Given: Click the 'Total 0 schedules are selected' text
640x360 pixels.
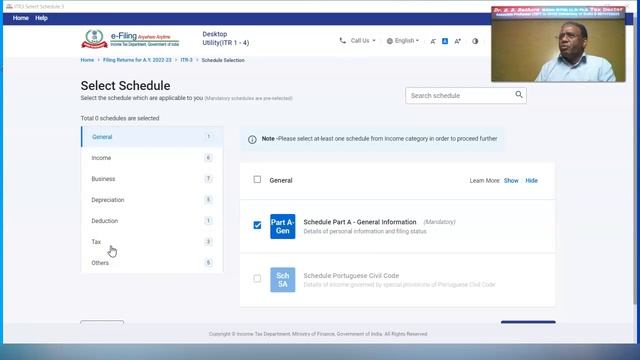Looking at the screenshot, I should 120,118.
